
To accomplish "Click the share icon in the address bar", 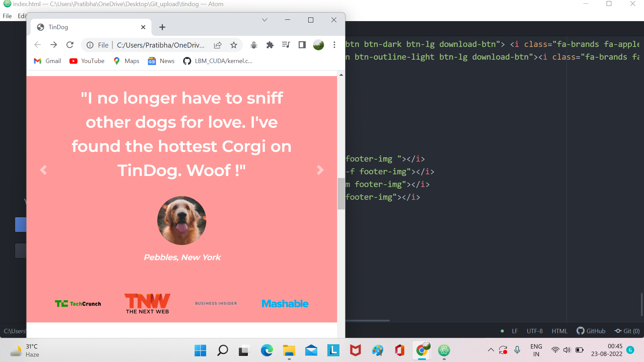I will click(x=218, y=45).
